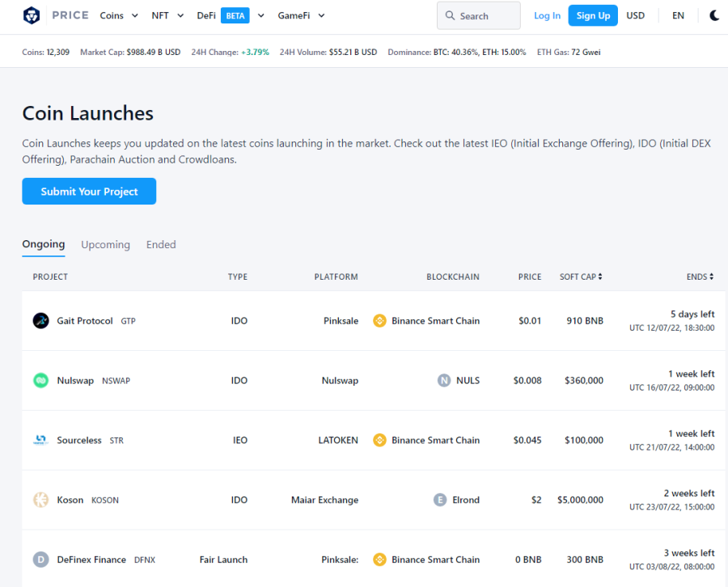Click Coins 12,309 count
The height and width of the screenshot is (587, 728).
coord(46,52)
